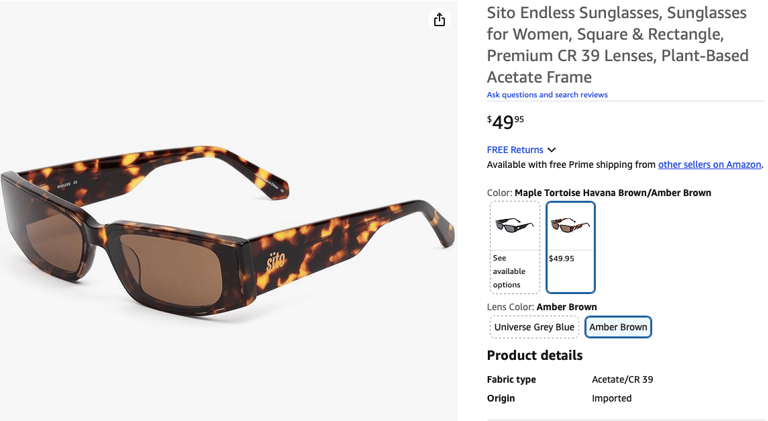768x421 pixels.
Task: Click the Sito logo on the sunglasses temple
Action: 276,262
